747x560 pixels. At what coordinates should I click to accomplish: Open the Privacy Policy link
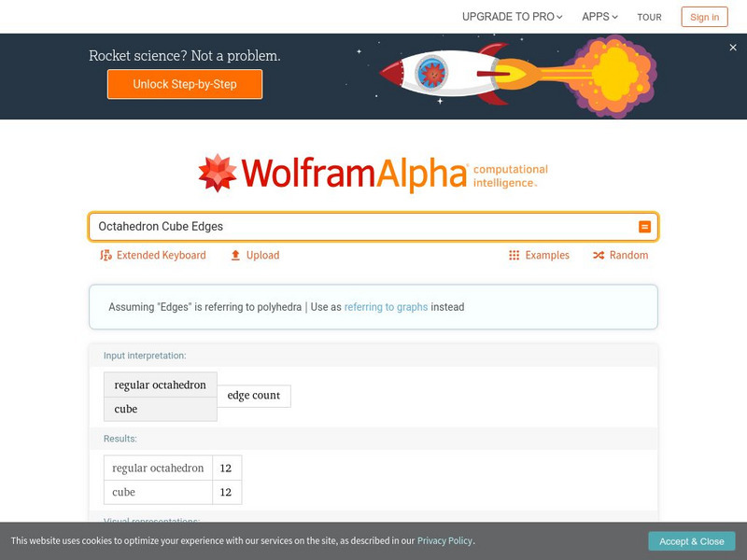444,541
